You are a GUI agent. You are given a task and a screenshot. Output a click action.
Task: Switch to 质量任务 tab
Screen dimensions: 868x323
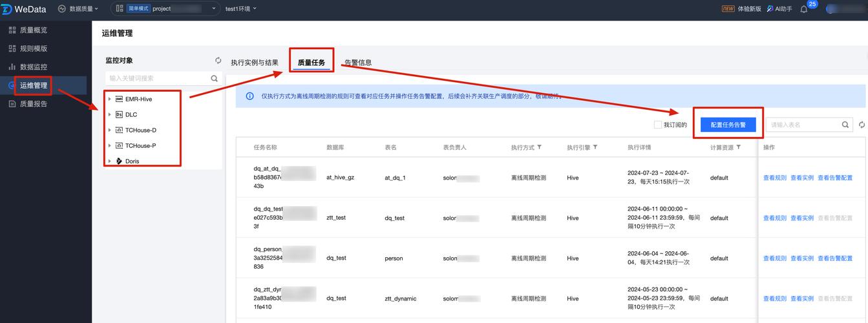(312, 63)
